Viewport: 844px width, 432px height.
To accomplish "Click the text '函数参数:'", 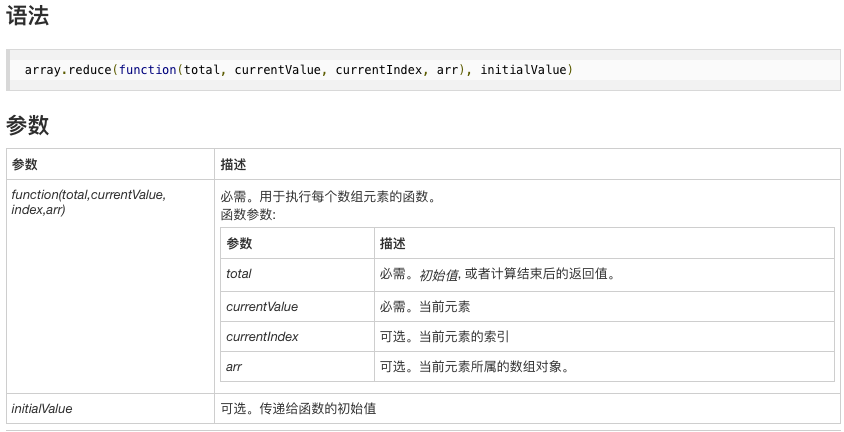I will click(x=248, y=215).
